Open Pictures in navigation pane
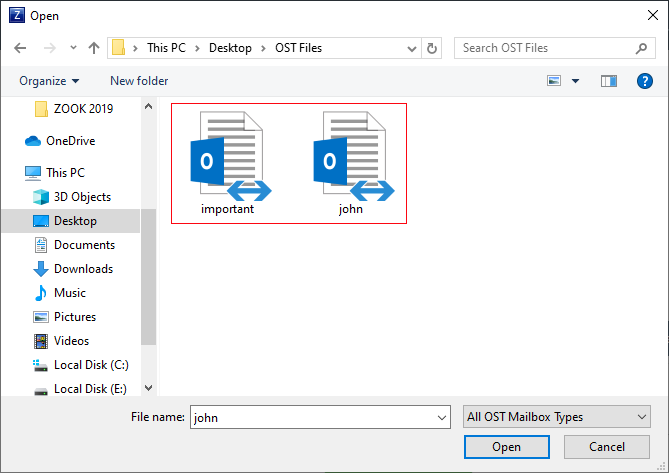The image size is (669, 473). [75, 317]
